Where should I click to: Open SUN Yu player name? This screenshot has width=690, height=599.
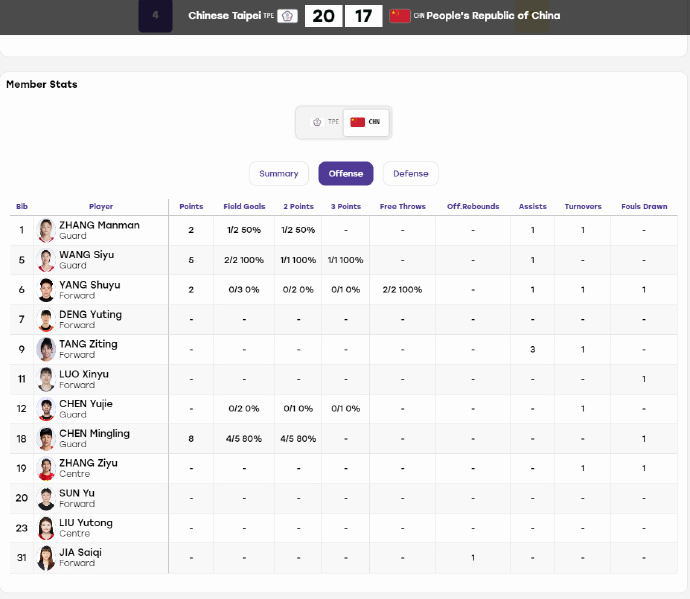pos(77,493)
